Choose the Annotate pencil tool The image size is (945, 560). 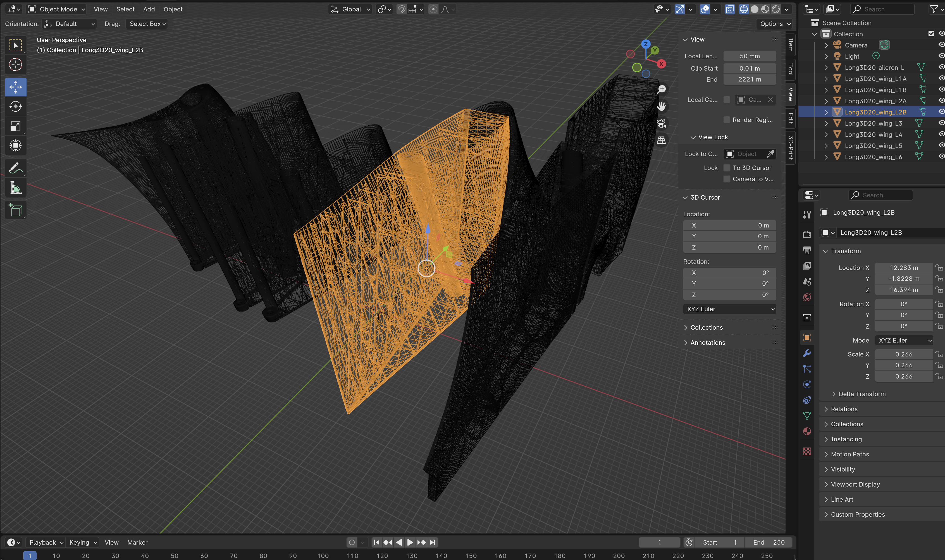click(x=15, y=168)
